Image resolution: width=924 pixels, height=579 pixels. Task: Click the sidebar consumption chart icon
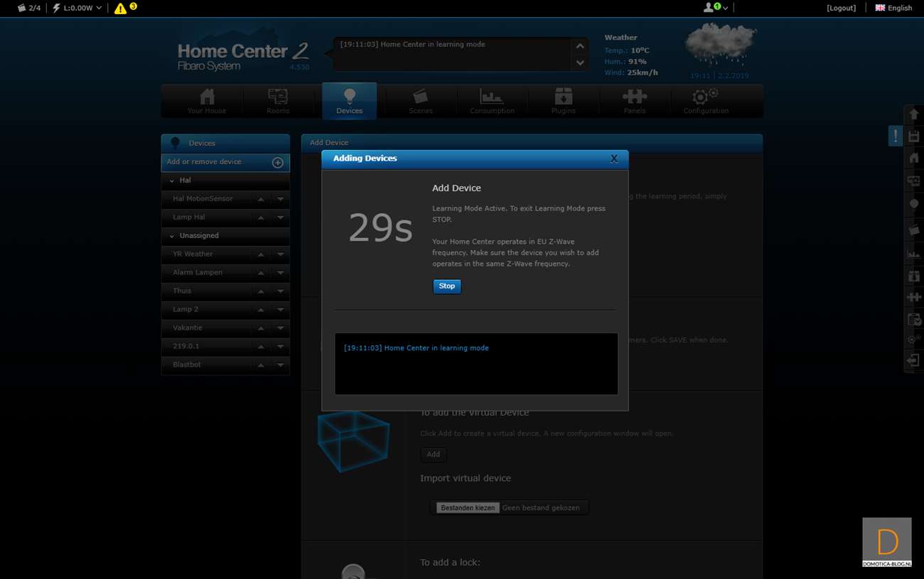[914, 253]
